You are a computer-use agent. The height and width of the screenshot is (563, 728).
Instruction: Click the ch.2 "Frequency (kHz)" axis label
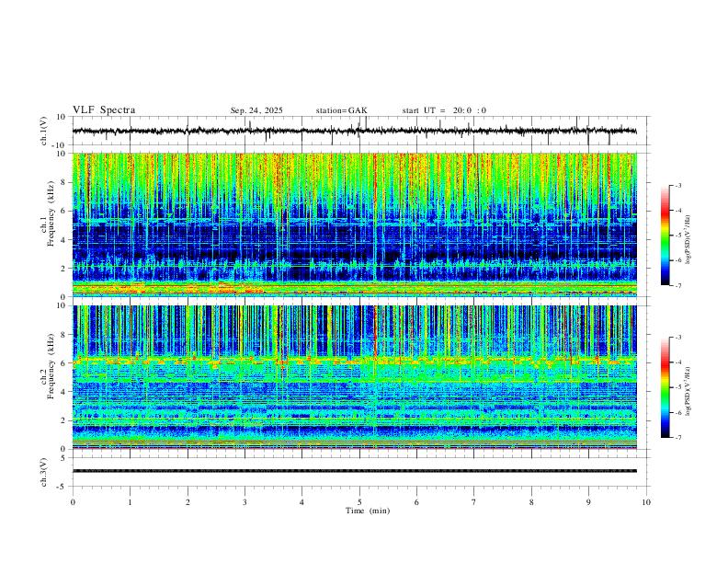[x=51, y=366]
